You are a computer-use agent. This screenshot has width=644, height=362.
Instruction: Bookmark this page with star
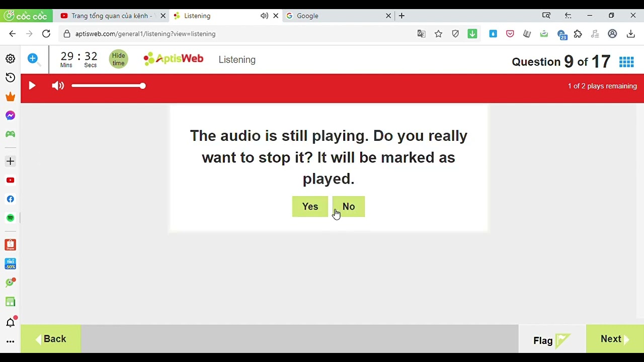pyautogui.click(x=439, y=34)
